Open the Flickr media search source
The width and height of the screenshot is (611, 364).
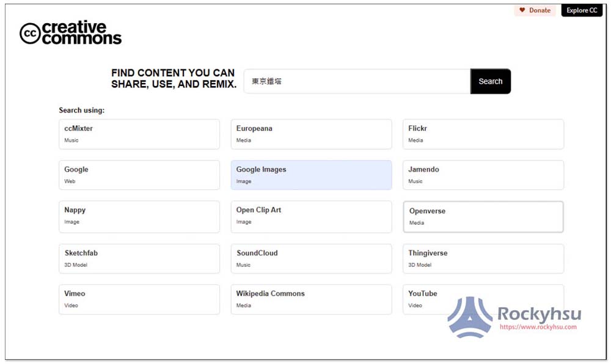coord(483,134)
